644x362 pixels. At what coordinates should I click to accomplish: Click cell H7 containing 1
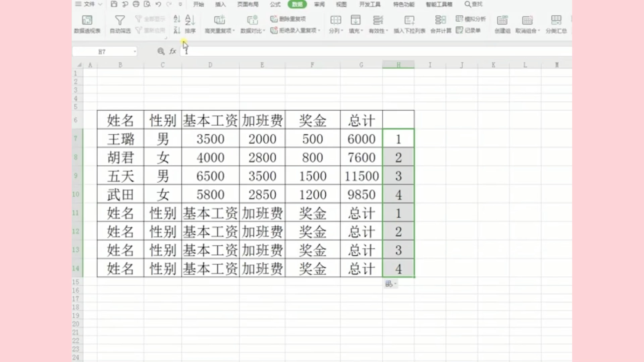point(398,139)
